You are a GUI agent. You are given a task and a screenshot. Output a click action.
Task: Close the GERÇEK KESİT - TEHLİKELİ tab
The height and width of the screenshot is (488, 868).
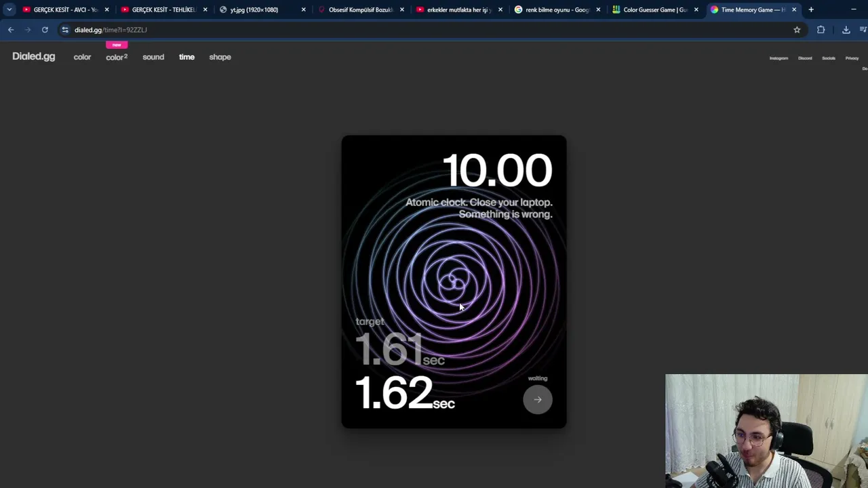click(x=205, y=9)
